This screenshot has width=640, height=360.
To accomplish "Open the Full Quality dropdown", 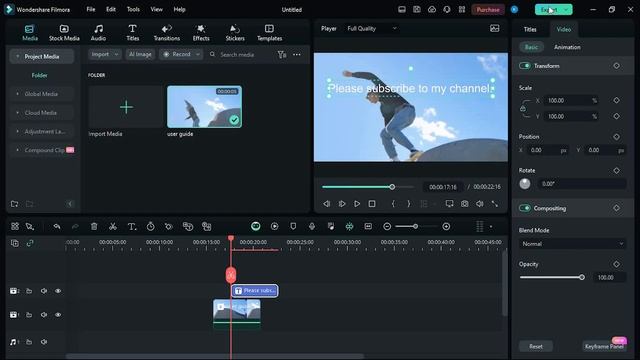I will point(371,28).
